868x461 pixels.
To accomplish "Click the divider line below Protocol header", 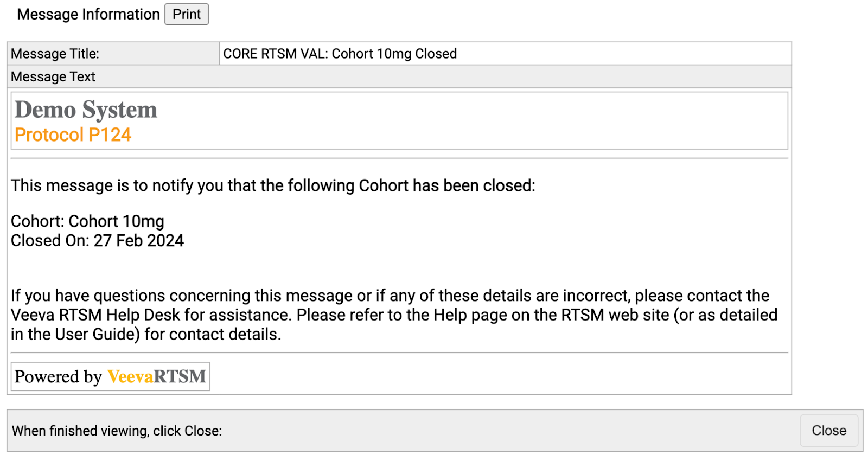I will 399,158.
